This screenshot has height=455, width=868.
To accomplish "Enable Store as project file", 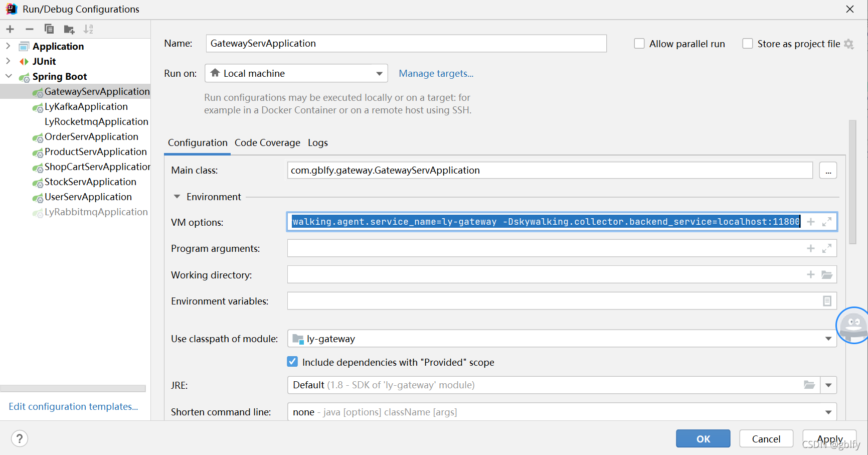I will pyautogui.click(x=748, y=44).
